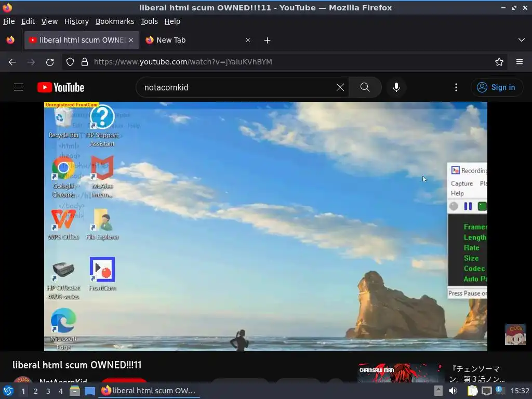Open the Japanese-titled recommended video link
The width and height of the screenshot is (532, 399).
pyautogui.click(x=477, y=374)
